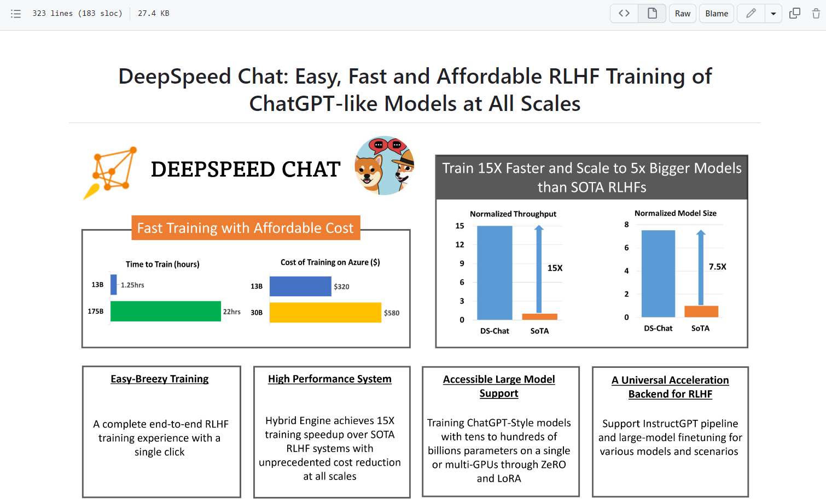Expand the edit options dropdown arrow
This screenshot has width=826, height=504.
[773, 13]
